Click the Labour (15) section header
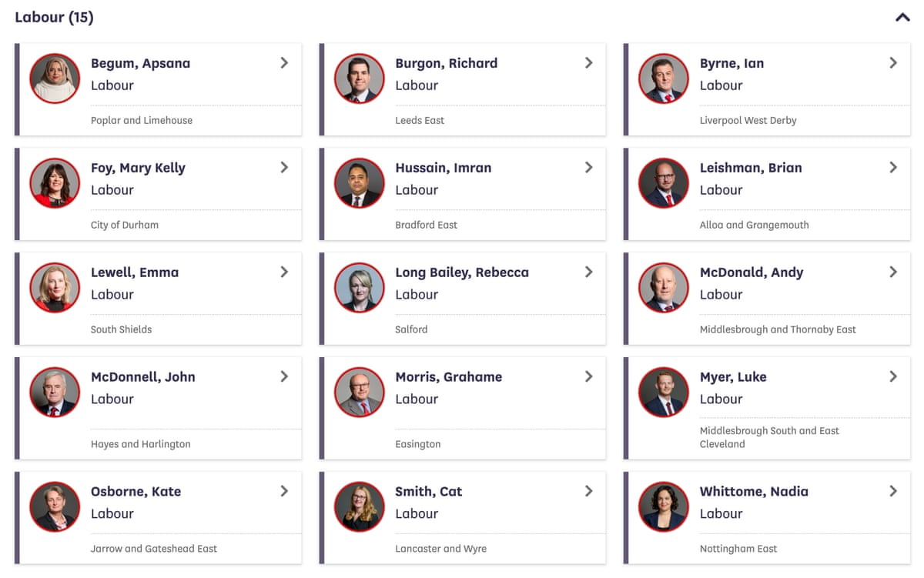This screenshot has width=924, height=578. tap(54, 16)
